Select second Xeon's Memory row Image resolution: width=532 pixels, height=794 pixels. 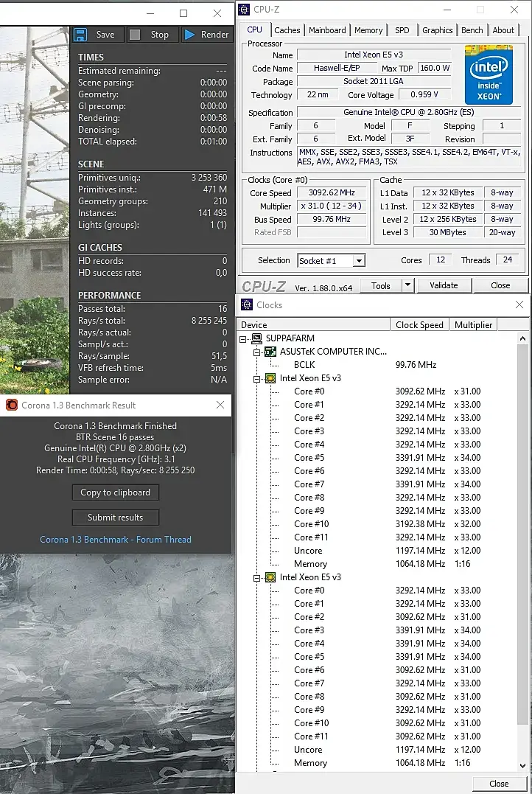tap(310, 763)
